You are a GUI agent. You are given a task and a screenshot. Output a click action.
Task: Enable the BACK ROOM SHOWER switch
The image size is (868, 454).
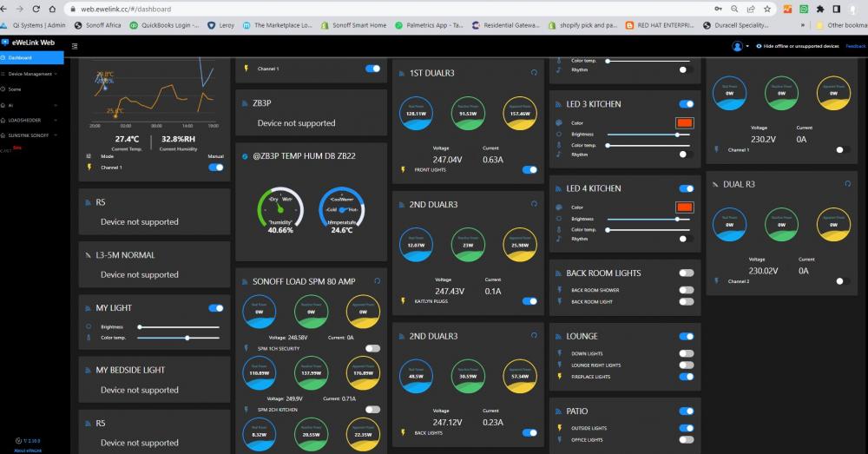click(686, 290)
